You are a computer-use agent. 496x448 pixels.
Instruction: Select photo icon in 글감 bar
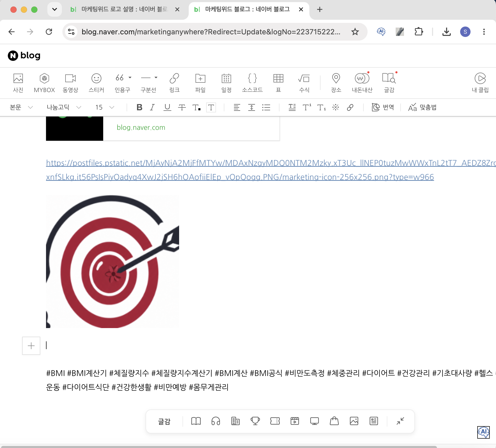tap(354, 421)
